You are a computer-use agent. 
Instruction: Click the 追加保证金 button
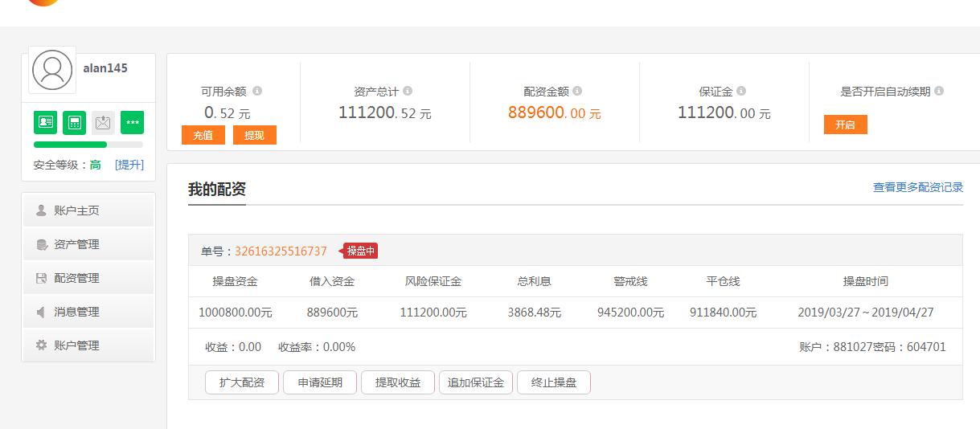coord(476,382)
